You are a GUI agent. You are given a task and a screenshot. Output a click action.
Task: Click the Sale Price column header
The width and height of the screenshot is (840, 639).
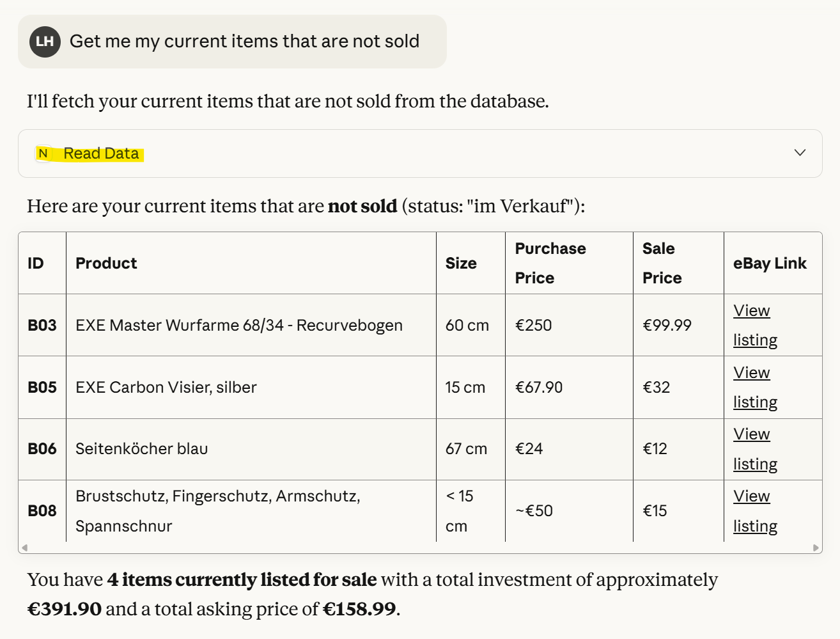point(662,263)
